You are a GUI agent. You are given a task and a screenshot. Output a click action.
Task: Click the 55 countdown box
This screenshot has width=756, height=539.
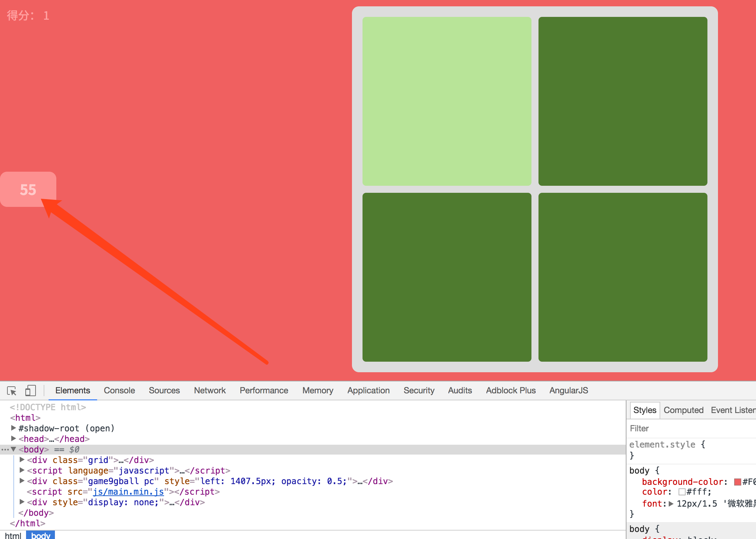pos(28,189)
